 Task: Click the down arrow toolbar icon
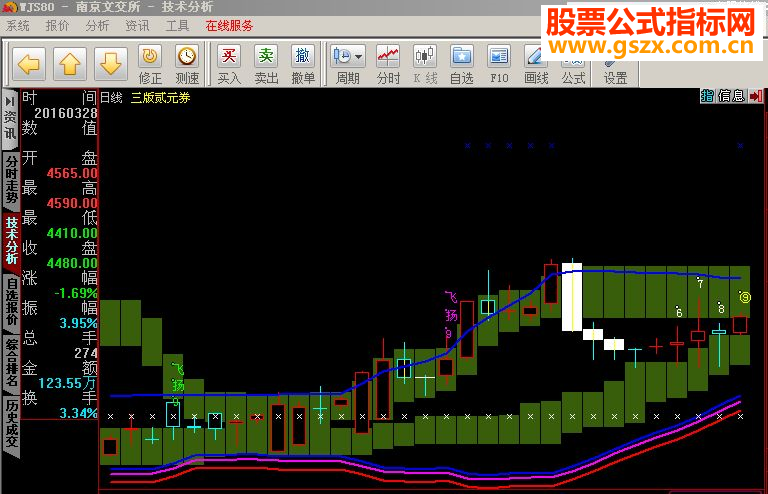(x=111, y=64)
